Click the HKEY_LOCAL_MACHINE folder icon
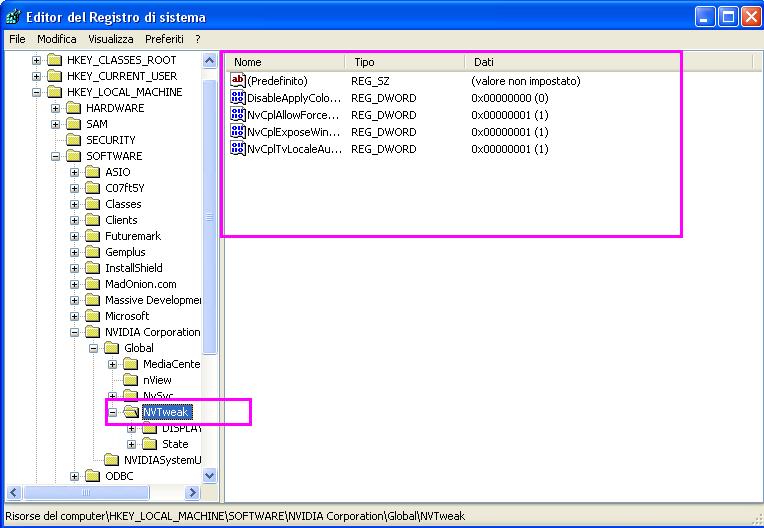The width and height of the screenshot is (764, 528). 55,92
